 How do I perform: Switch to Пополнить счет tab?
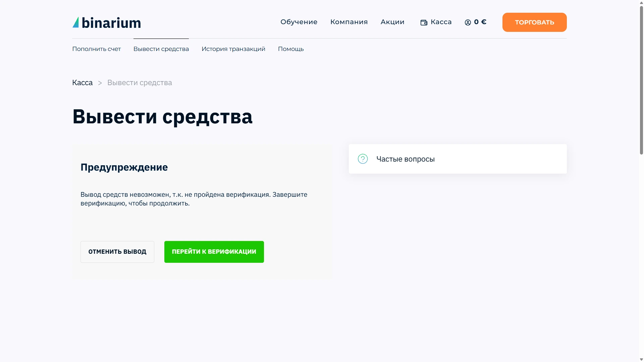(96, 49)
